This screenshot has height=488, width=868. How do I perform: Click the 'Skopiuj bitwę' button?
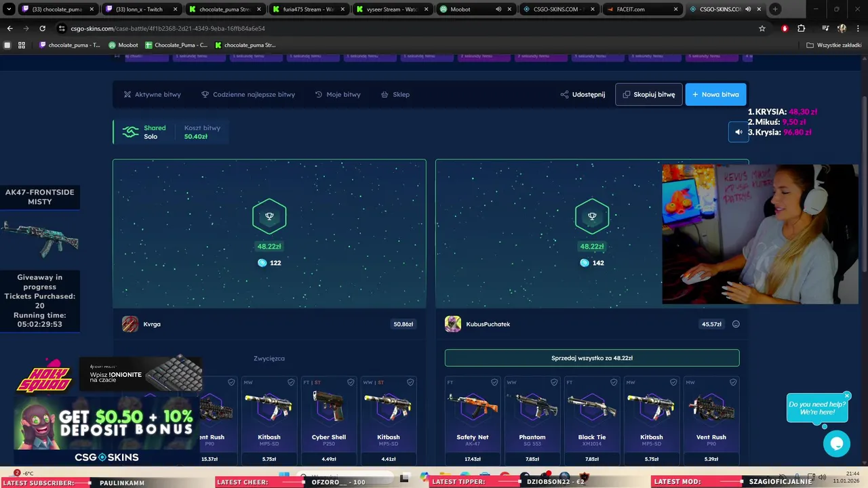pos(648,94)
